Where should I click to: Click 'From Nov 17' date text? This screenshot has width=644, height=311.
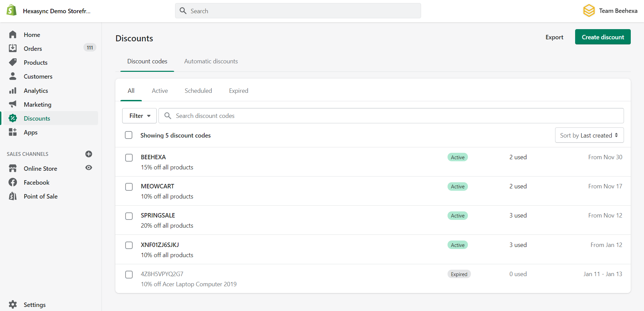point(605,186)
